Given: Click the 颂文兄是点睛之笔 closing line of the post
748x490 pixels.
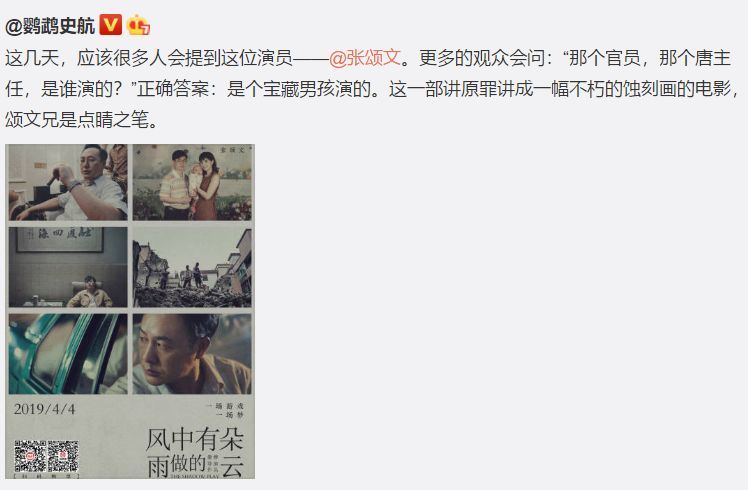Looking at the screenshot, I should (x=82, y=119).
